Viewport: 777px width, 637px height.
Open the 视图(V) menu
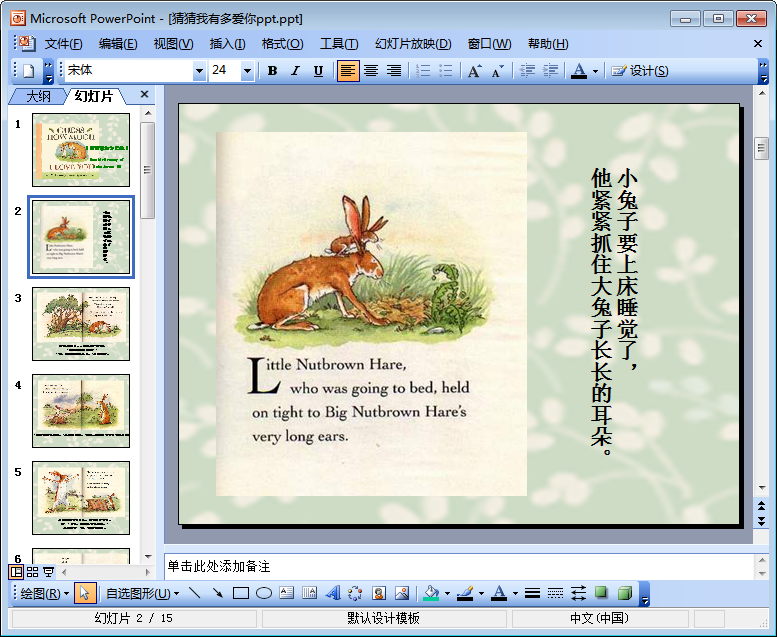tap(173, 44)
